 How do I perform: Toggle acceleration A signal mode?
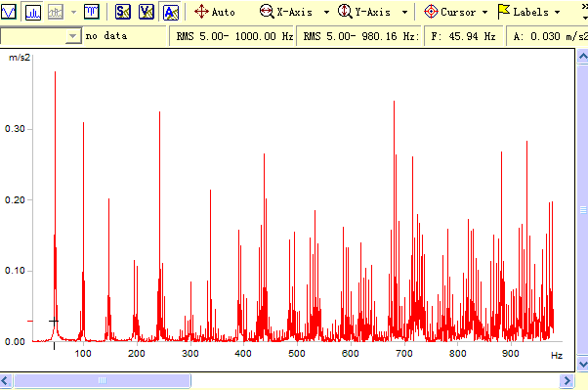(x=171, y=12)
